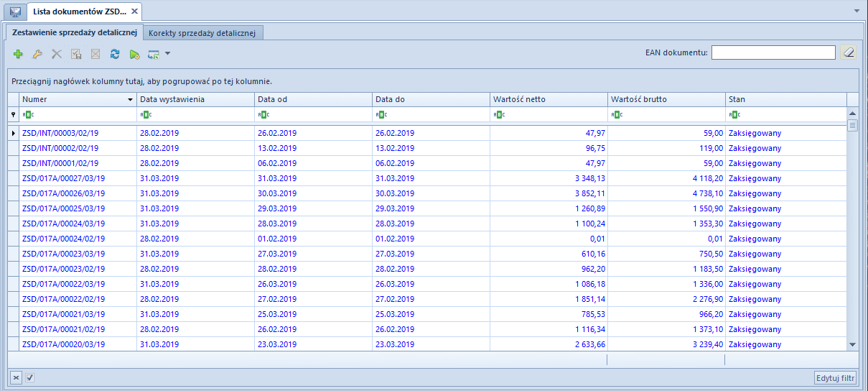
Task: Select row ZSD/017A/00023/03/19
Action: pyautogui.click(x=427, y=254)
